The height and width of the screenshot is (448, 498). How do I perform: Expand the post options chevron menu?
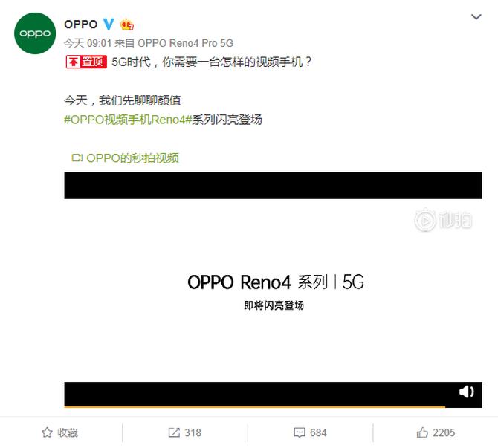pos(476,17)
